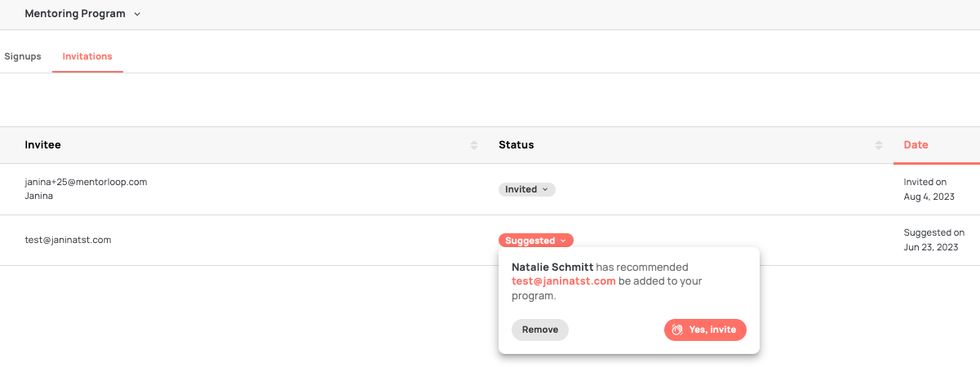Click the waving hand icon on Yes, invite
Screen dimensions: 980x367
(x=677, y=329)
